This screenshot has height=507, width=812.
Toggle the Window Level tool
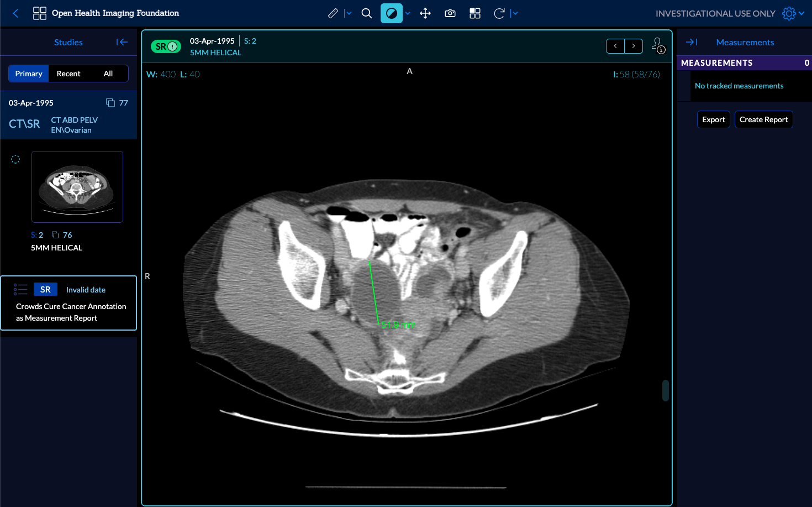pos(391,13)
